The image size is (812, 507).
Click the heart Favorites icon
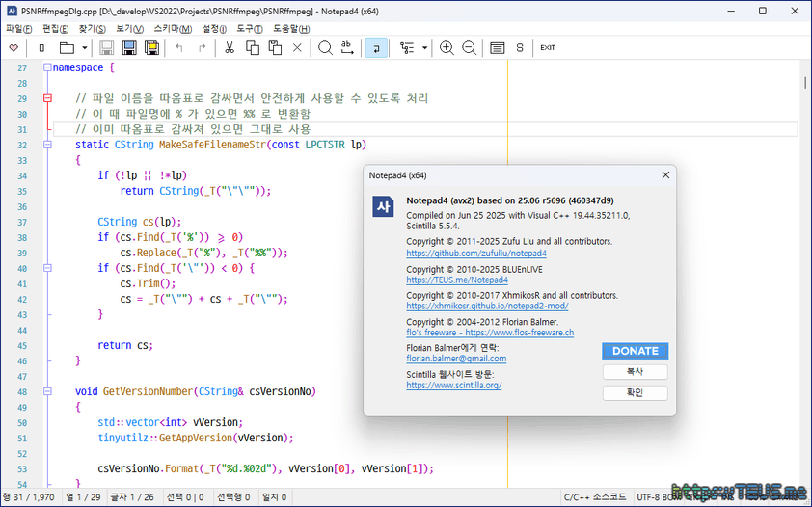[x=14, y=47]
